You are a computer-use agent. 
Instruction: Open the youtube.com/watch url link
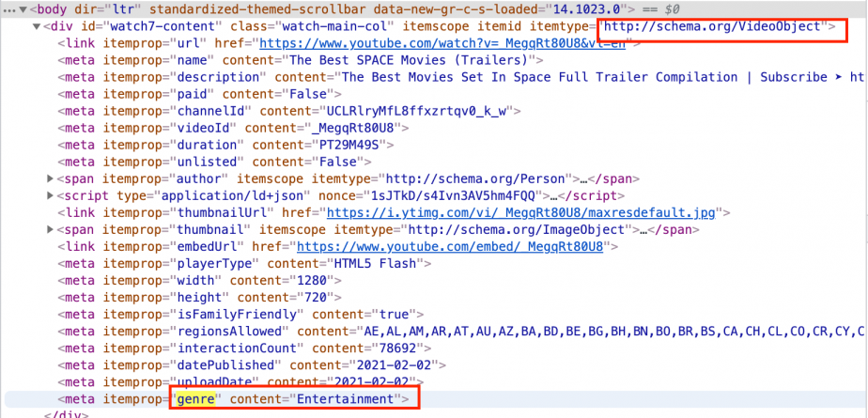[x=442, y=43]
